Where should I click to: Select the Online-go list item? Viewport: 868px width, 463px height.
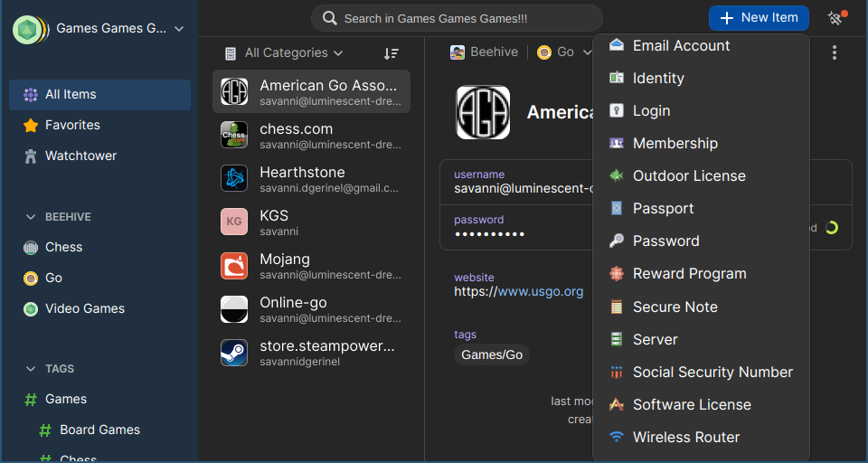tap(311, 309)
